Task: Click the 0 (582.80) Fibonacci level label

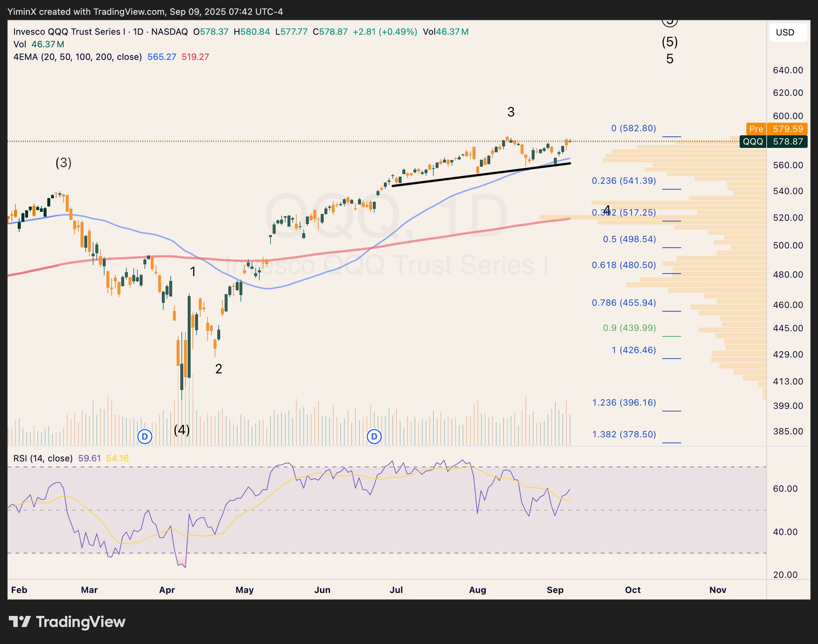Action: tap(634, 128)
